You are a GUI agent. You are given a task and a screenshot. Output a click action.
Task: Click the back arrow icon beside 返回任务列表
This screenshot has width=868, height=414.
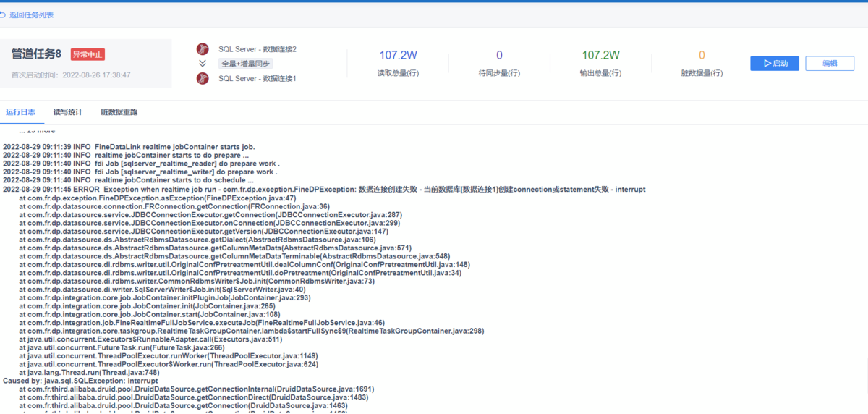3,14
